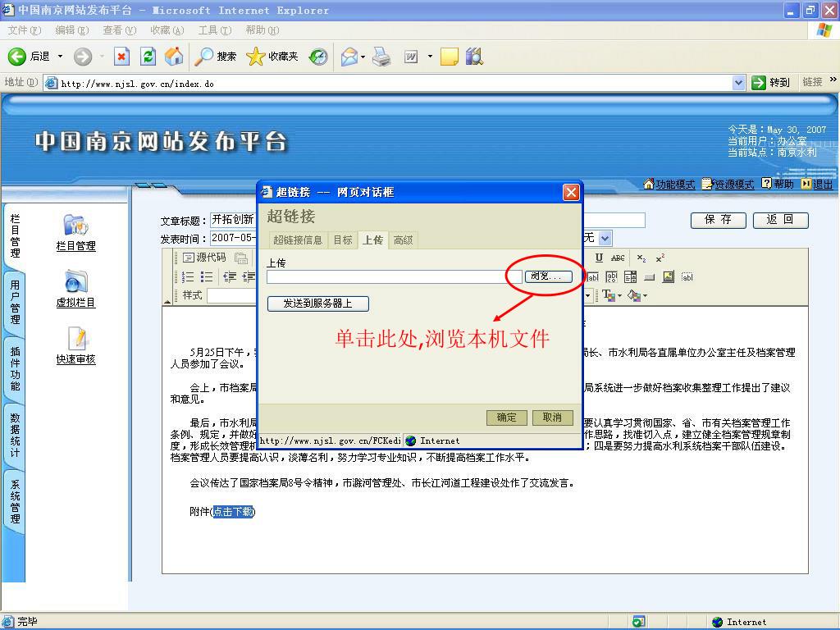Click the 转到 Go button
This screenshot has height=630, width=840.
[771, 83]
